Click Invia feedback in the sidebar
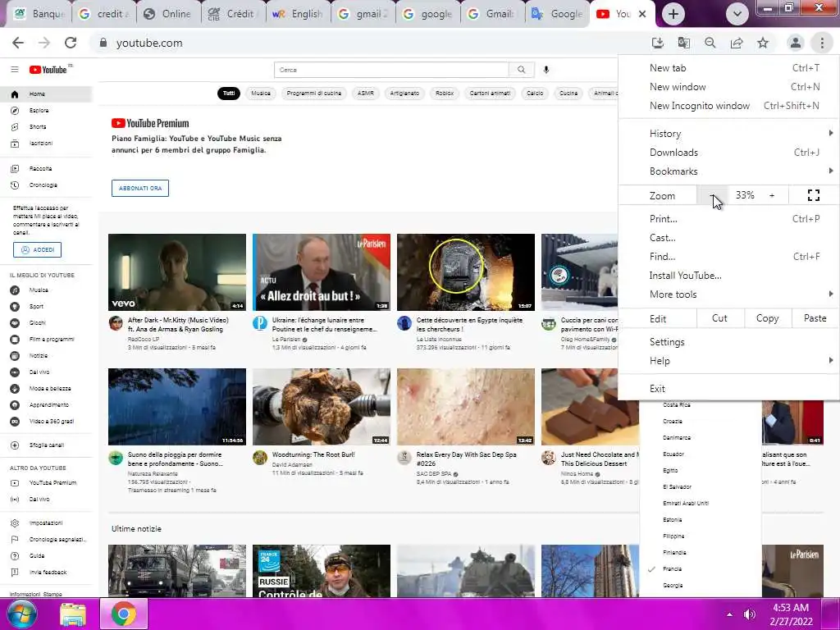The height and width of the screenshot is (630, 840). (x=46, y=572)
